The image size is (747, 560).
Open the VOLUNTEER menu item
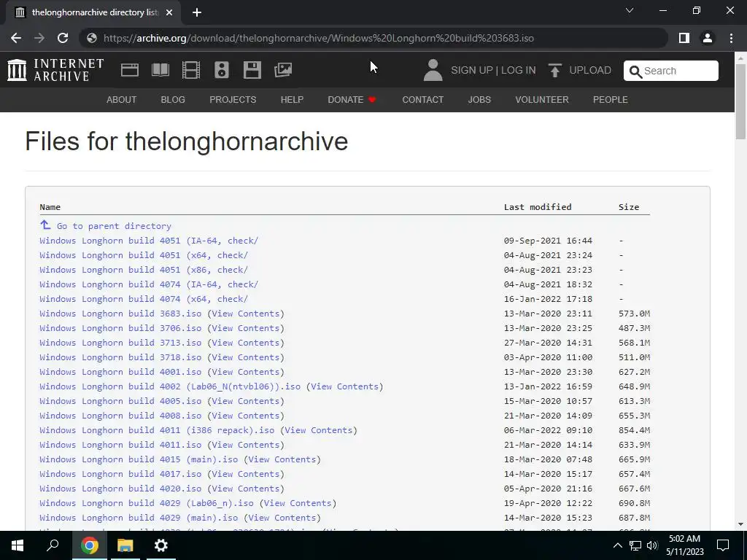coord(542,99)
